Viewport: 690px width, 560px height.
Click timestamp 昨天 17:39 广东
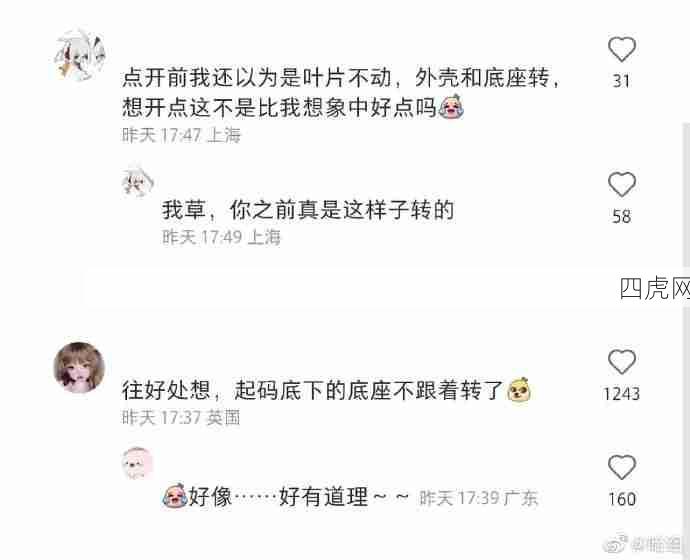point(478,498)
